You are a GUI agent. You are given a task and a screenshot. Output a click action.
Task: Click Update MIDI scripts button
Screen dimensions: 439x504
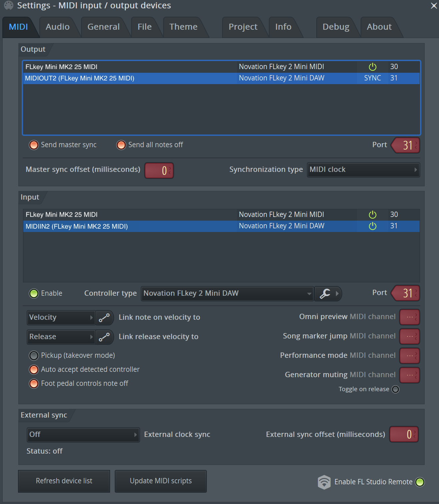[161, 481]
